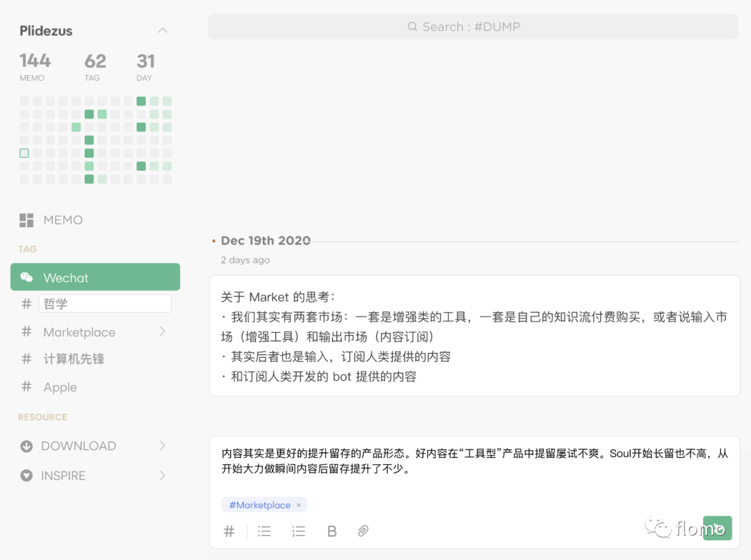This screenshot has width=751, height=560.
Task: Click the 哲学 tag rename field
Action: tap(105, 304)
